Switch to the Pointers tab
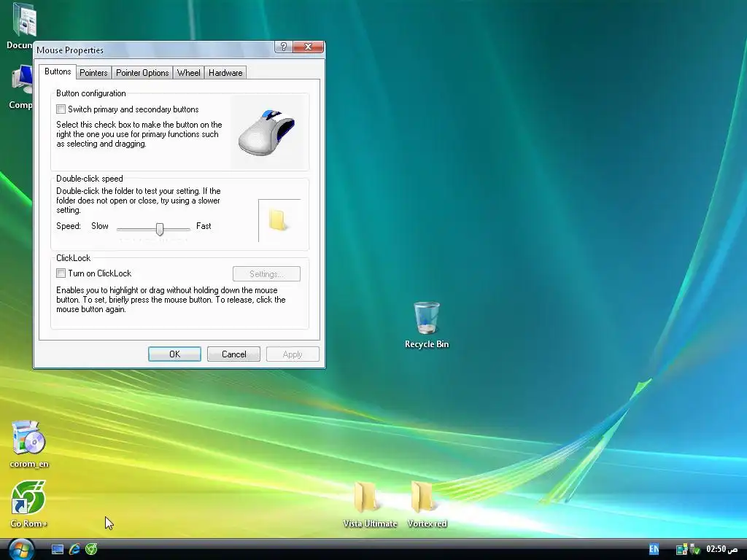The height and width of the screenshot is (560, 747). (x=93, y=73)
